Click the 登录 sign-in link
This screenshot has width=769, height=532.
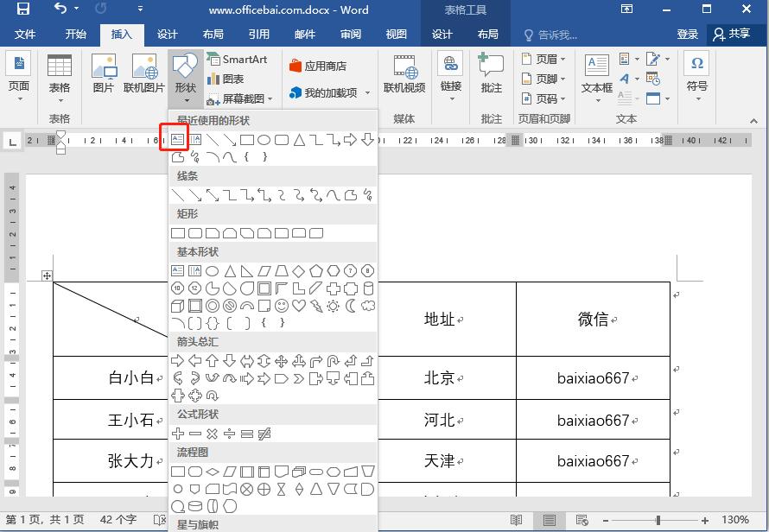point(688,35)
